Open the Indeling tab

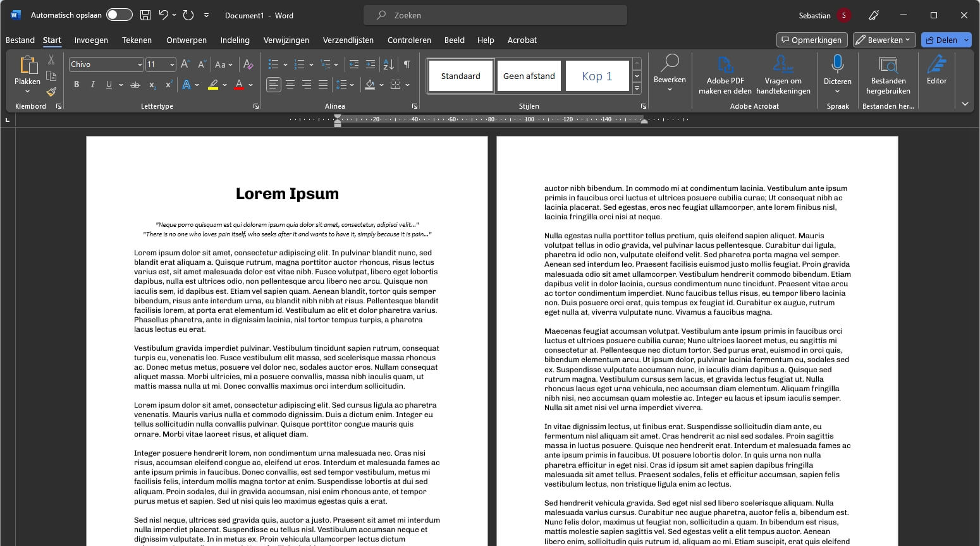[235, 40]
